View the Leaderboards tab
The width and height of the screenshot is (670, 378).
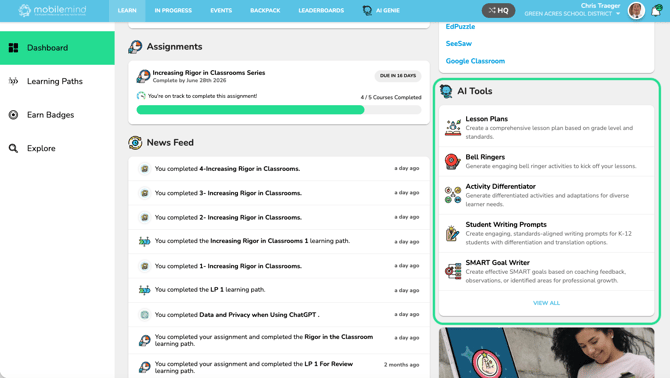point(321,10)
